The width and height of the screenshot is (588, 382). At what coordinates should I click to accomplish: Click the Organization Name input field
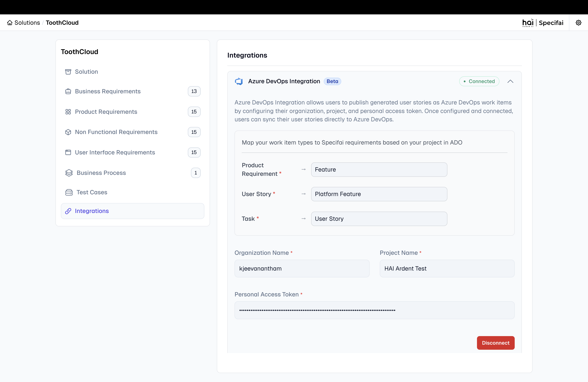tap(302, 269)
